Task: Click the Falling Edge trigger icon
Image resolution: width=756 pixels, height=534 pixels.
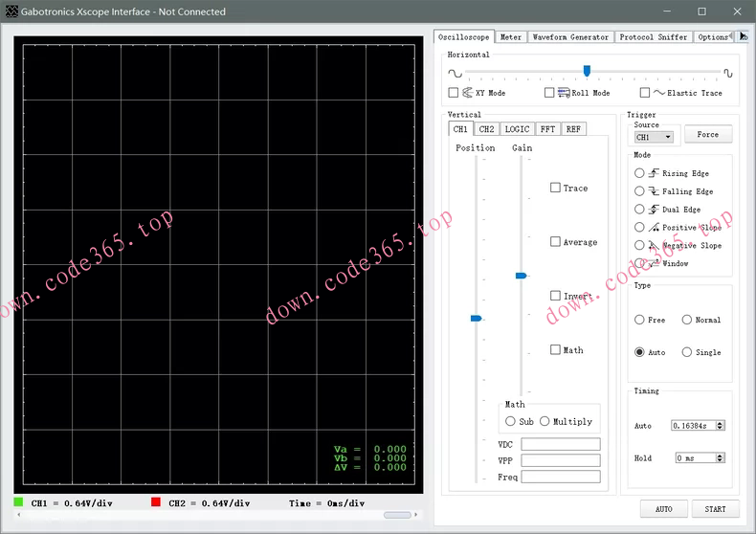Action: pyautogui.click(x=655, y=191)
